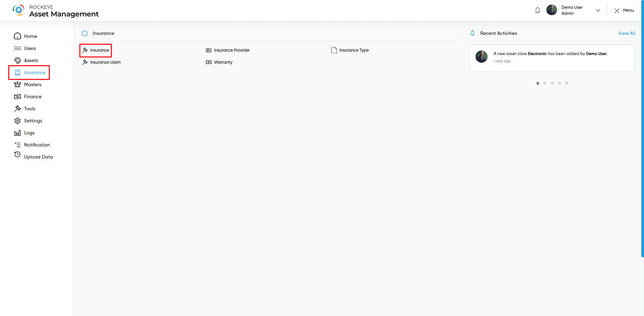The width and height of the screenshot is (644, 316).
Task: Click the Menu label in the header
Action: point(629,10)
